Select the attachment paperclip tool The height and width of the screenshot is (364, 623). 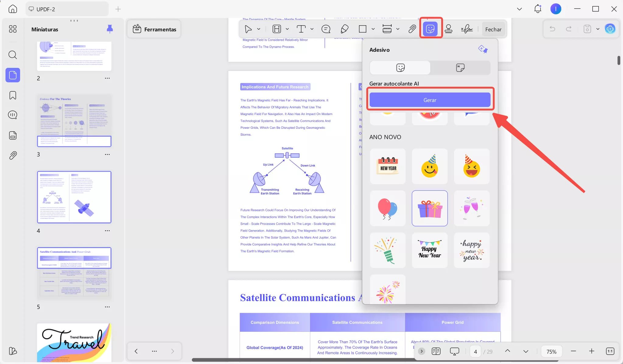412,29
